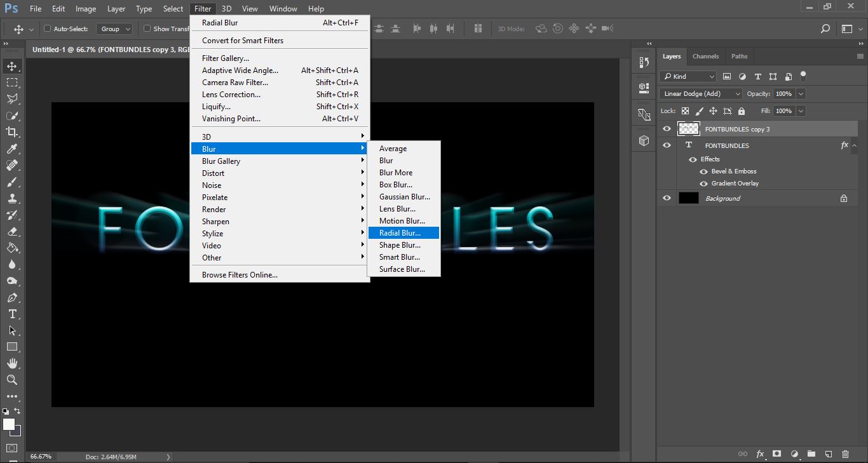Screen dimensions: 868x463
Task: Select the Horizontal Type tool
Action: [x=11, y=314]
